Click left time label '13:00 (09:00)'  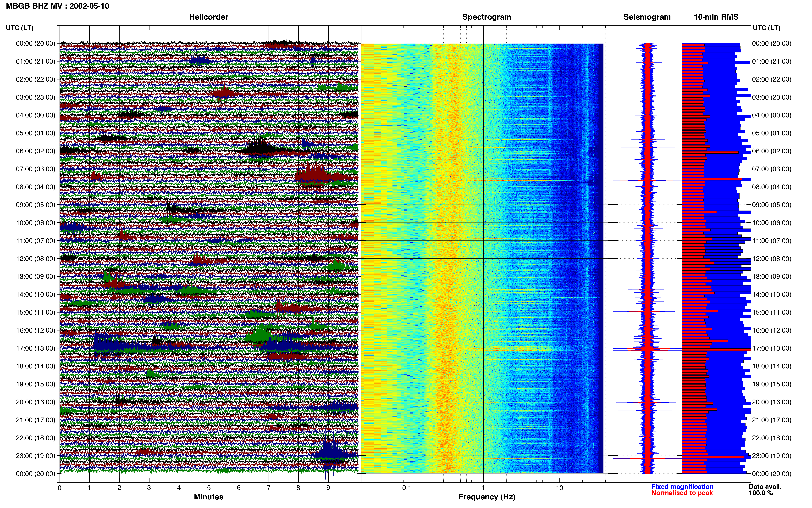(36, 277)
